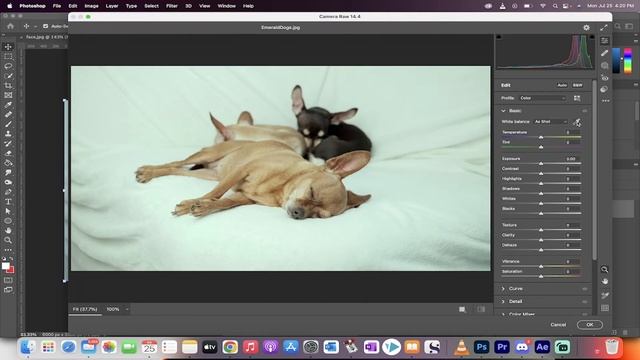Select the Hand tool in Photoshop toolbar

pos(8,231)
